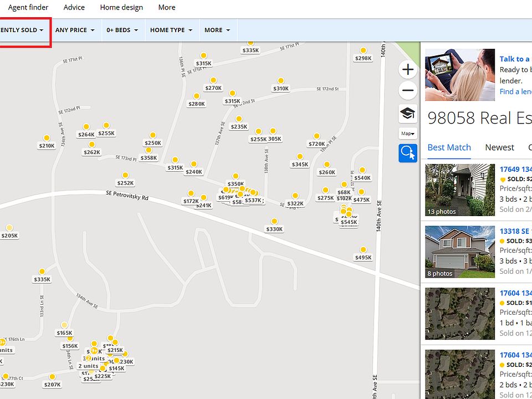Activate the draw search area tool
This screenshot has width=532, height=399.
(x=408, y=153)
